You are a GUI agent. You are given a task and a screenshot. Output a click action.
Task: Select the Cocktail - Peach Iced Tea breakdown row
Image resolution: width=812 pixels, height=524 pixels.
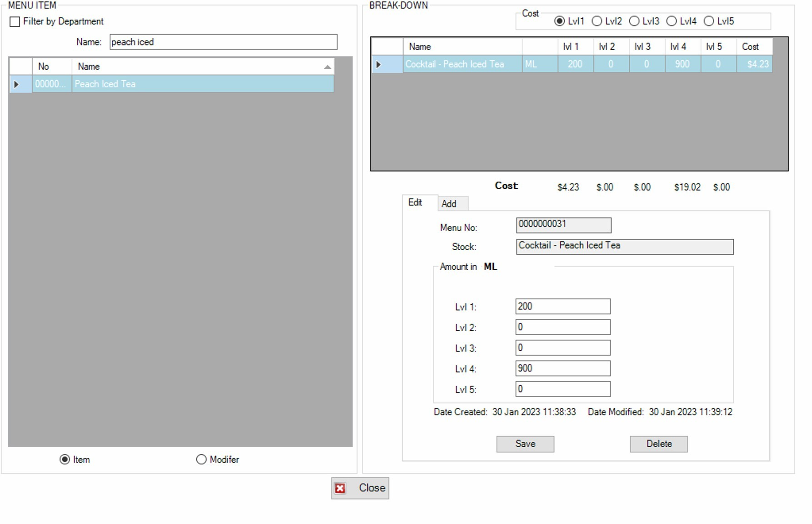pos(455,65)
